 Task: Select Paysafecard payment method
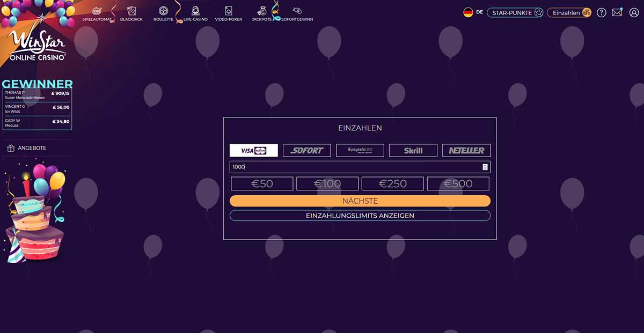pyautogui.click(x=360, y=151)
